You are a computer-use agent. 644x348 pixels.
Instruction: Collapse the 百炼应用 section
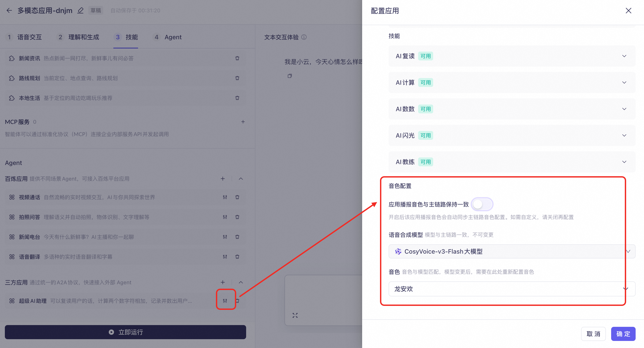(241, 179)
